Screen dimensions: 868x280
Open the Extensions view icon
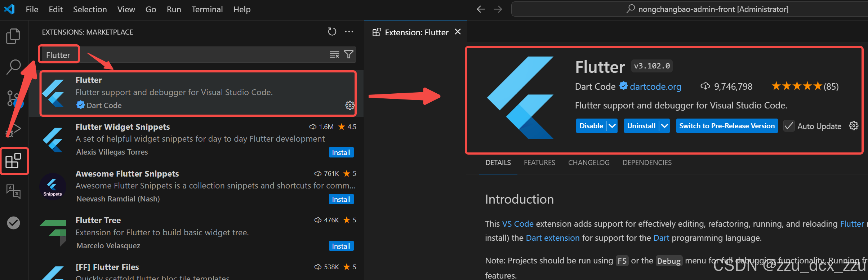coord(13,161)
